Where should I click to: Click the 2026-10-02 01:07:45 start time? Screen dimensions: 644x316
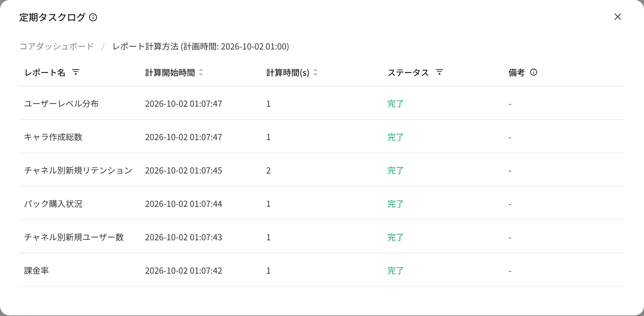pyautogui.click(x=184, y=171)
